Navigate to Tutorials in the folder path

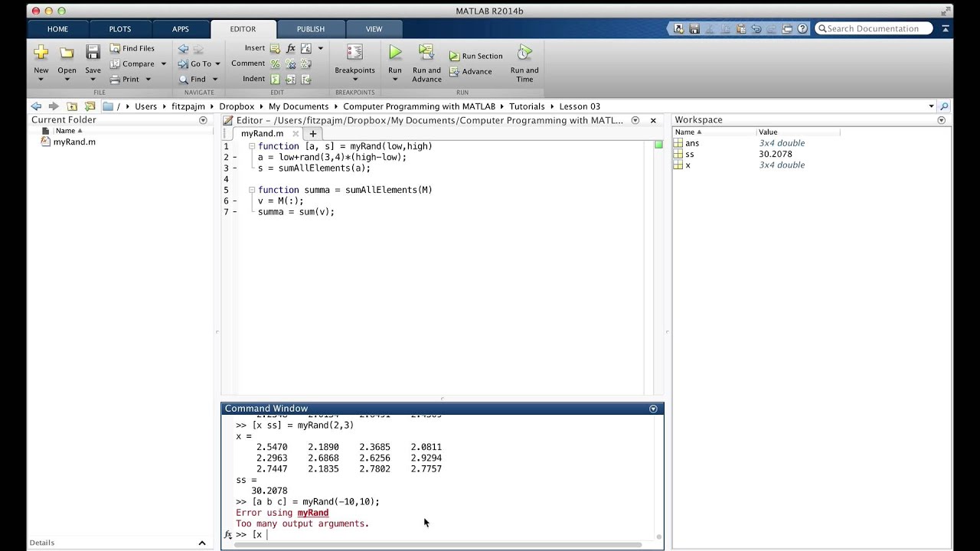(527, 106)
